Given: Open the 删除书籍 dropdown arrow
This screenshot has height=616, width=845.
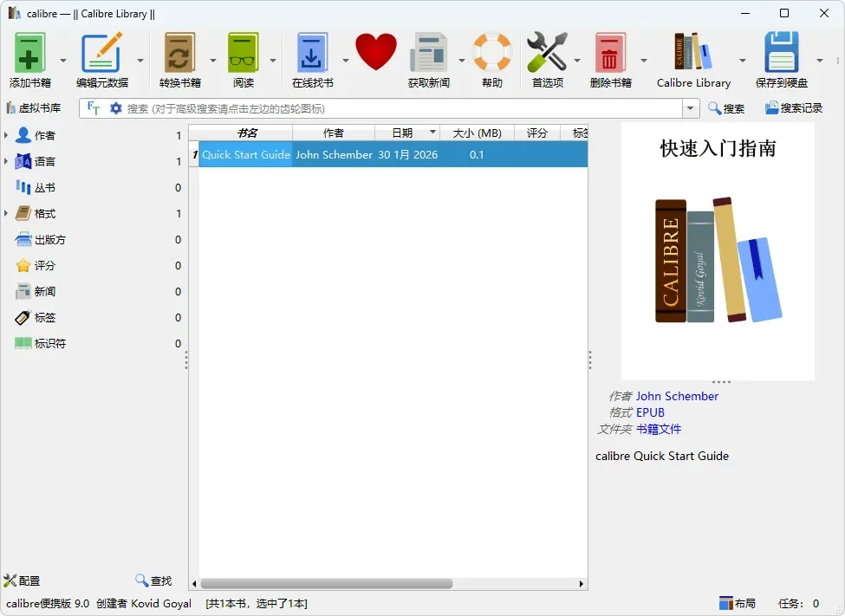Looking at the screenshot, I should [x=643, y=61].
